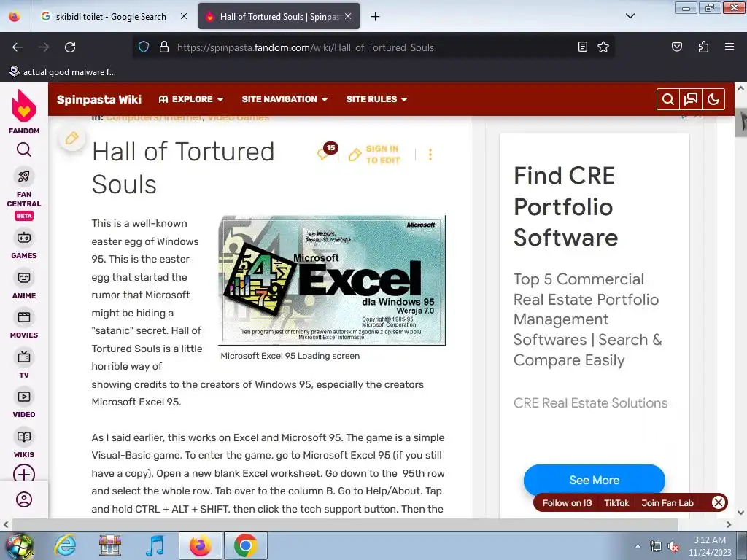Launch Internet Explorer from taskbar
Viewport: 747px width, 560px height.
[x=65, y=545]
